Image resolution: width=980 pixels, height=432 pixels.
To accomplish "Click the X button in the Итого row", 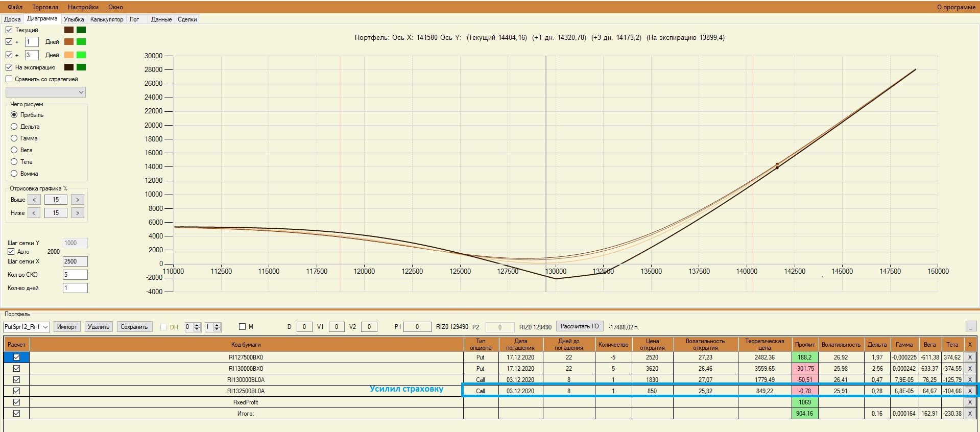I will (x=970, y=414).
